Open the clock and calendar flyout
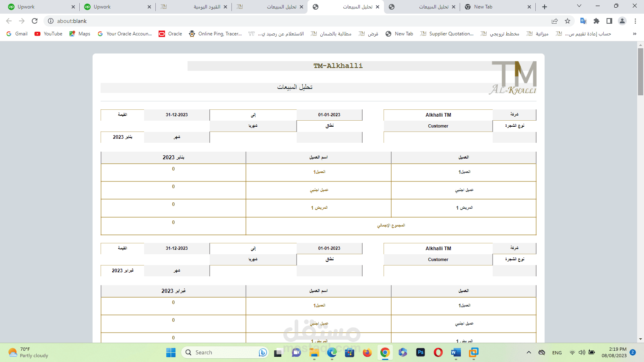 pos(614,352)
